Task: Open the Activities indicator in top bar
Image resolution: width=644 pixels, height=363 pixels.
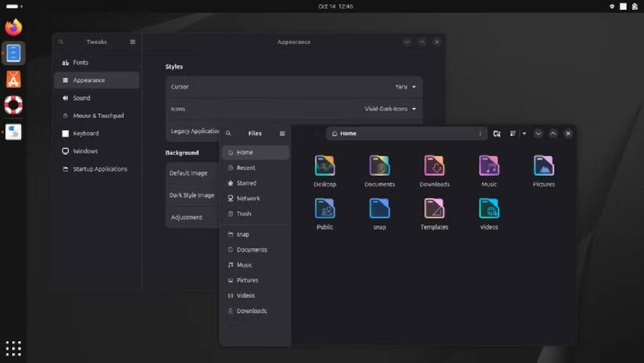Action: [14, 6]
